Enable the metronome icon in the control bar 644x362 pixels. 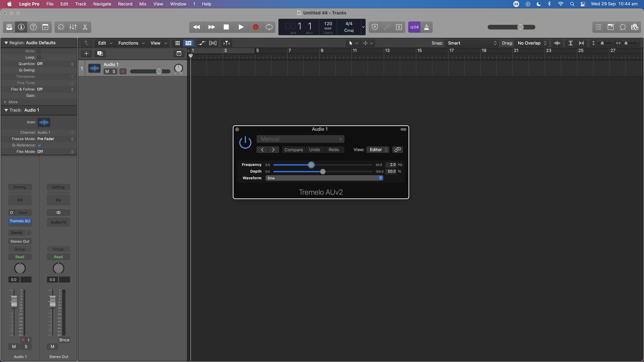427,27
